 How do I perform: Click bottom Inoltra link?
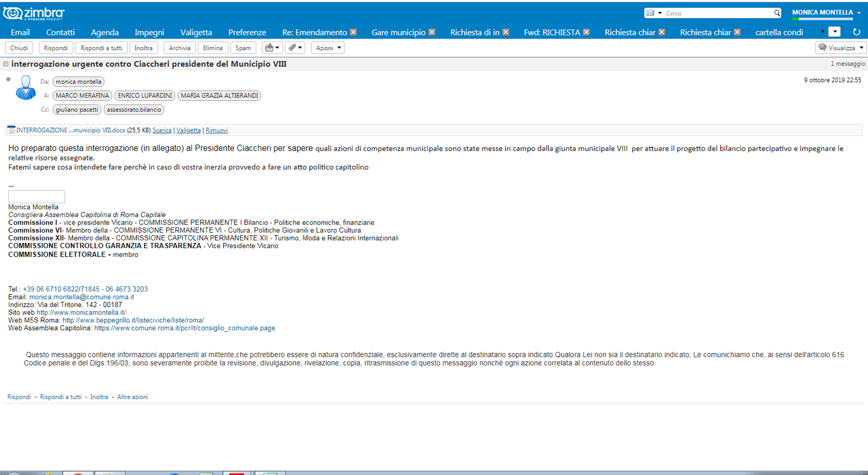pos(99,397)
